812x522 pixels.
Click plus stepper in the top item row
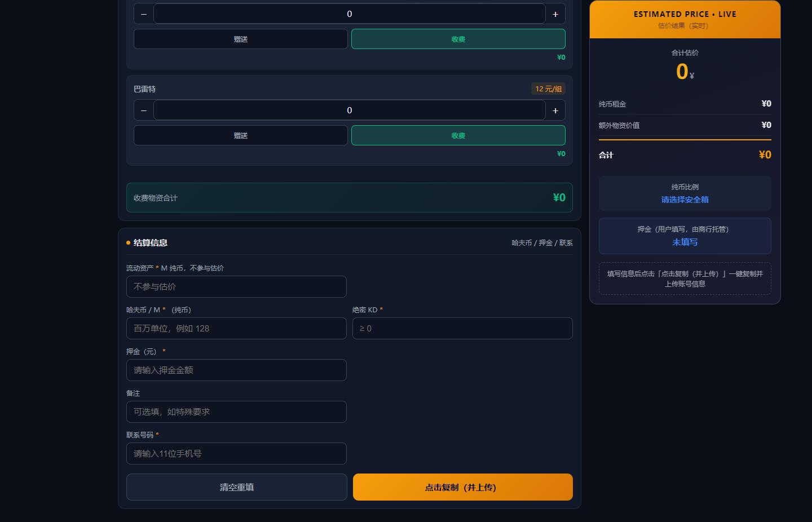(555, 14)
